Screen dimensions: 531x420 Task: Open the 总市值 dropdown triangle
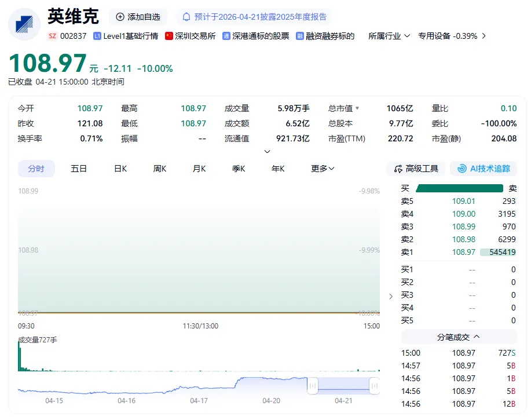pyautogui.click(x=357, y=108)
